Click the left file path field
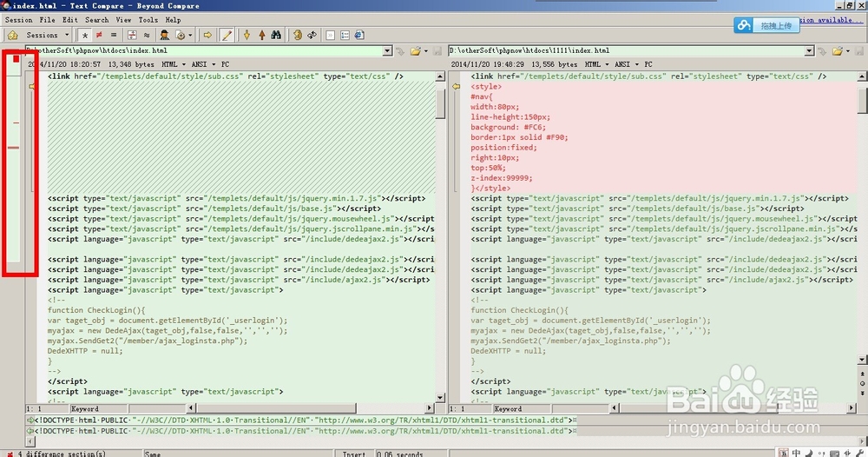This screenshot has width=868, height=457. coord(205,51)
